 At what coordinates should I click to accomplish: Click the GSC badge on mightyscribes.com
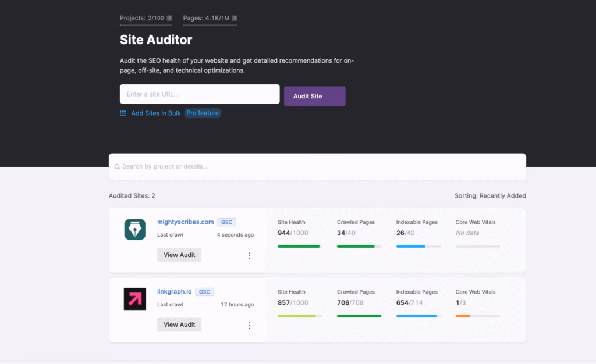pos(226,222)
